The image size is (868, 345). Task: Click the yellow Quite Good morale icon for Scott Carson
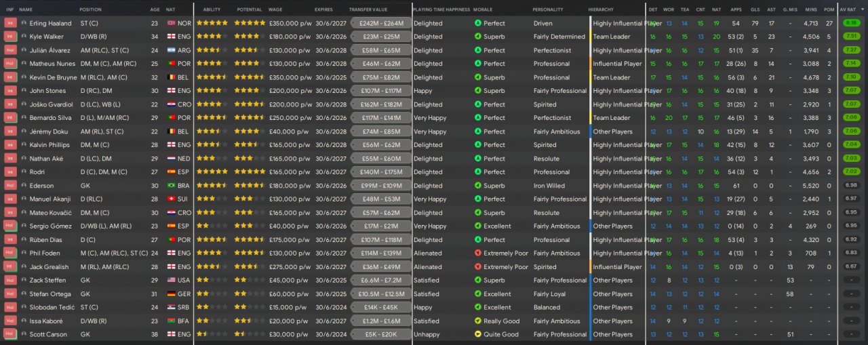tap(477, 334)
